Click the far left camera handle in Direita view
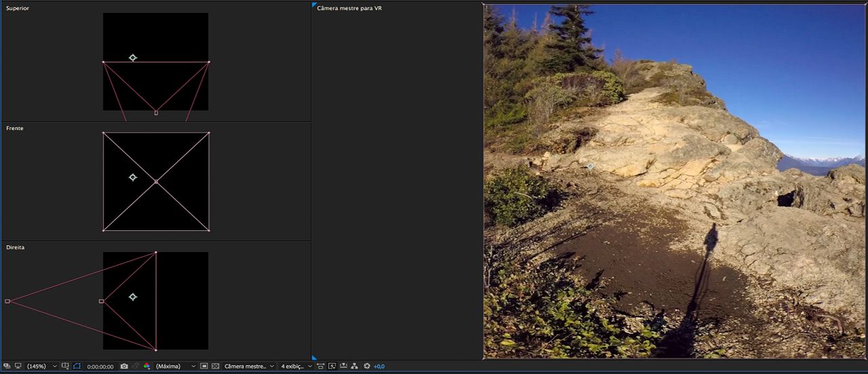868x374 pixels. click(7, 301)
